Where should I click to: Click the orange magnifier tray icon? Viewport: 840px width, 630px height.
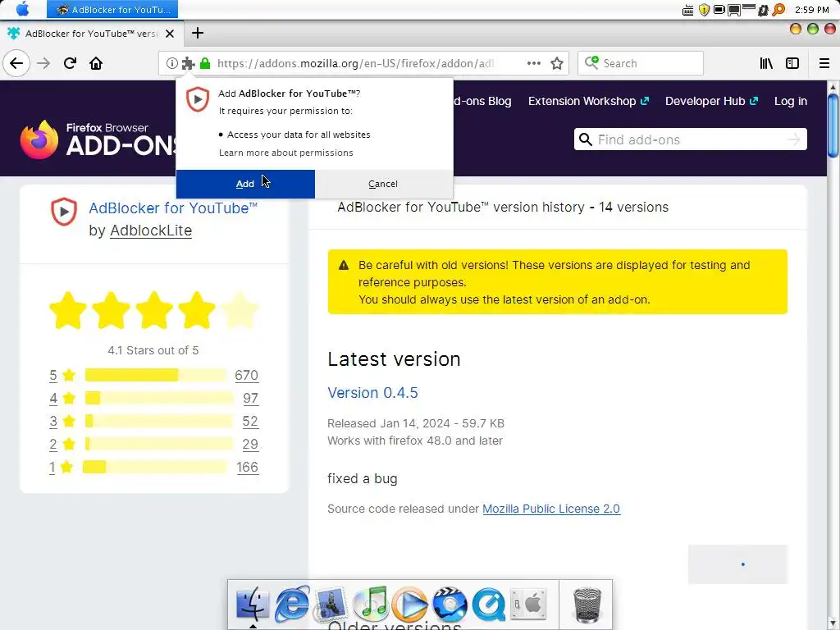pos(778,10)
